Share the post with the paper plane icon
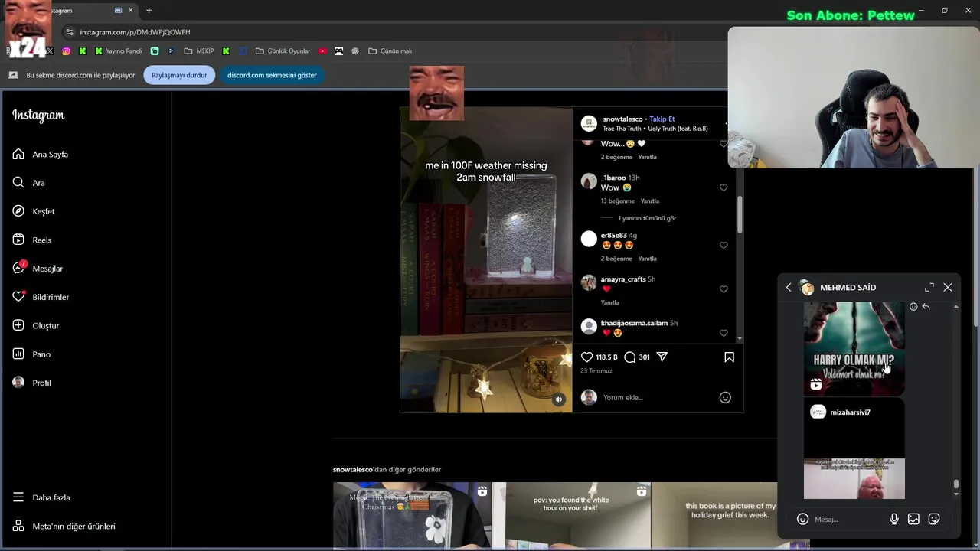Image resolution: width=980 pixels, height=551 pixels. point(662,357)
